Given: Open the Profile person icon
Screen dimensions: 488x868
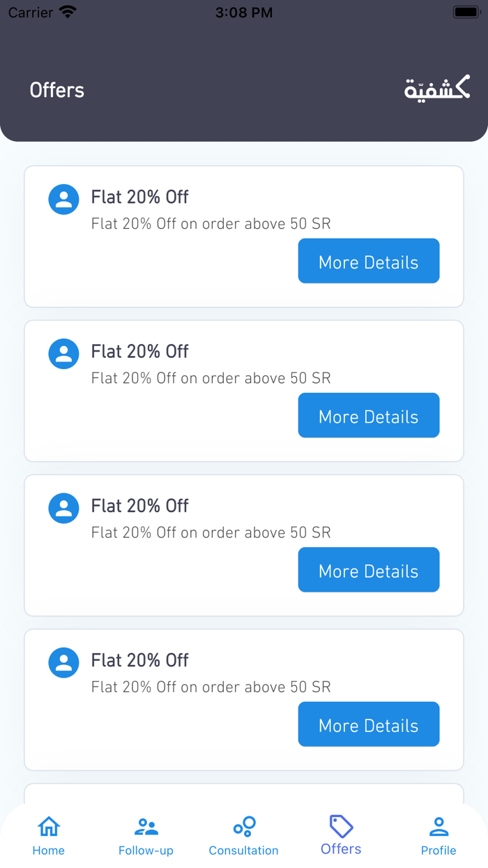Looking at the screenshot, I should click(x=439, y=827).
